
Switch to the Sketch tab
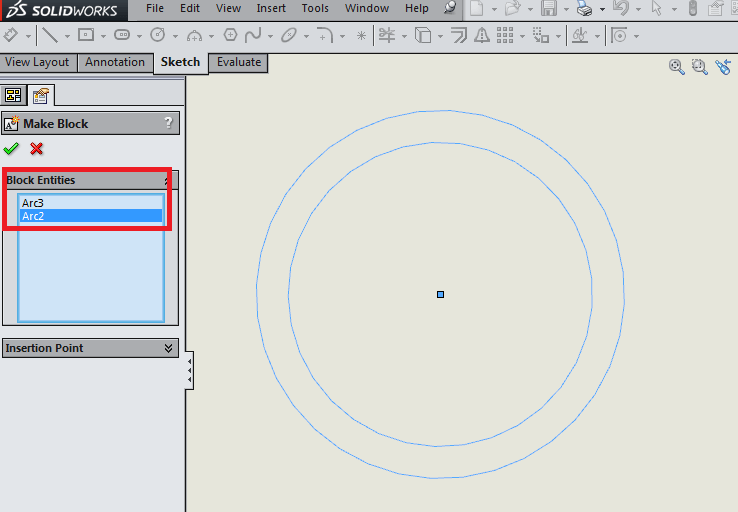click(180, 63)
